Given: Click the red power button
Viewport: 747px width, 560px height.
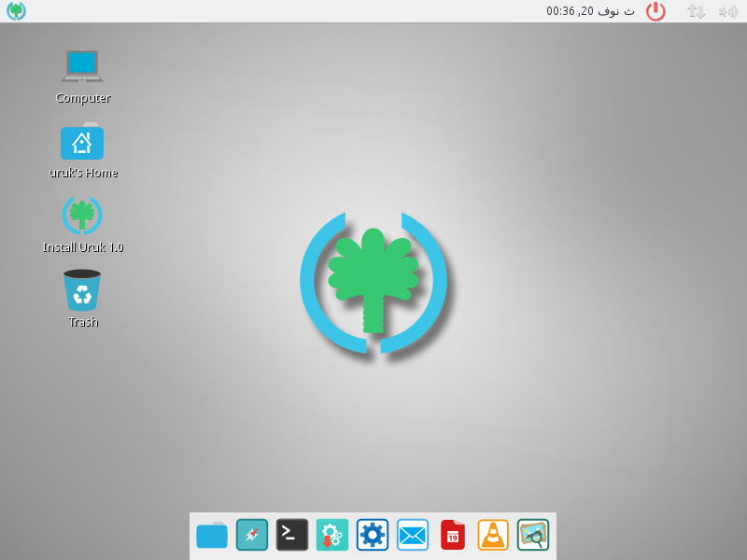Looking at the screenshot, I should pos(655,11).
